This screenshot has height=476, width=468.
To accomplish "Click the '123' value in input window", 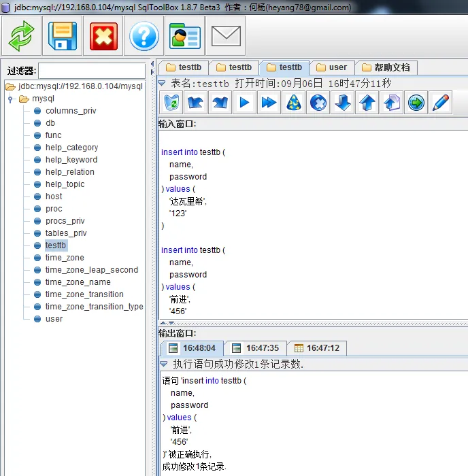I will pyautogui.click(x=178, y=214).
